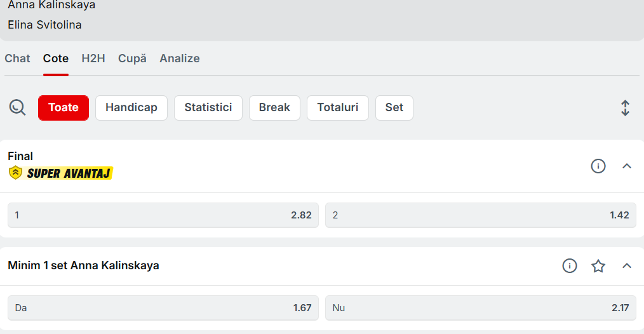The width and height of the screenshot is (644, 334).
Task: Open the H2H tab
Action: click(93, 58)
